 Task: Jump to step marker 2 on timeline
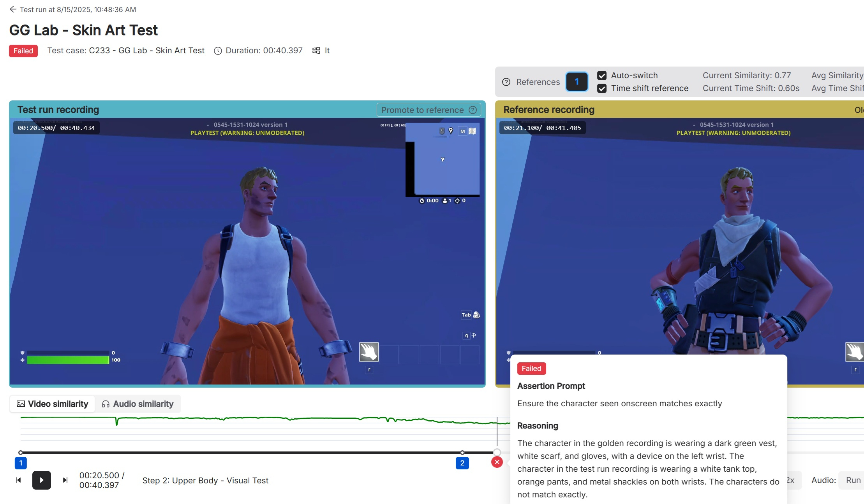(x=462, y=463)
